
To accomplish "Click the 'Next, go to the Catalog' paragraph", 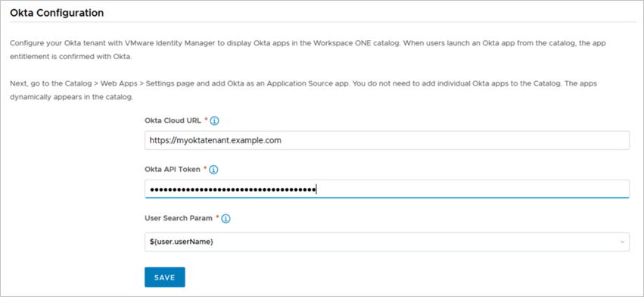I will 303,90.
